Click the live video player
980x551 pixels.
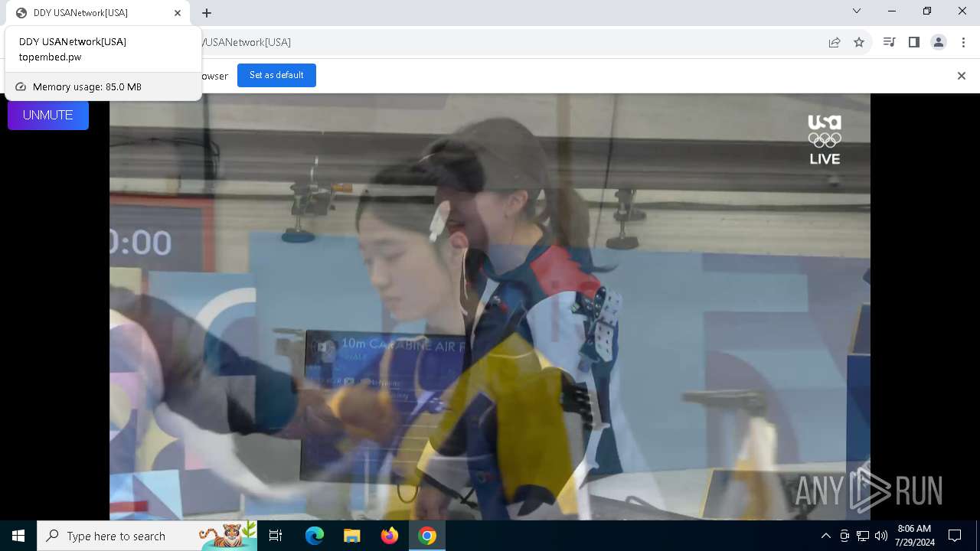(x=490, y=306)
